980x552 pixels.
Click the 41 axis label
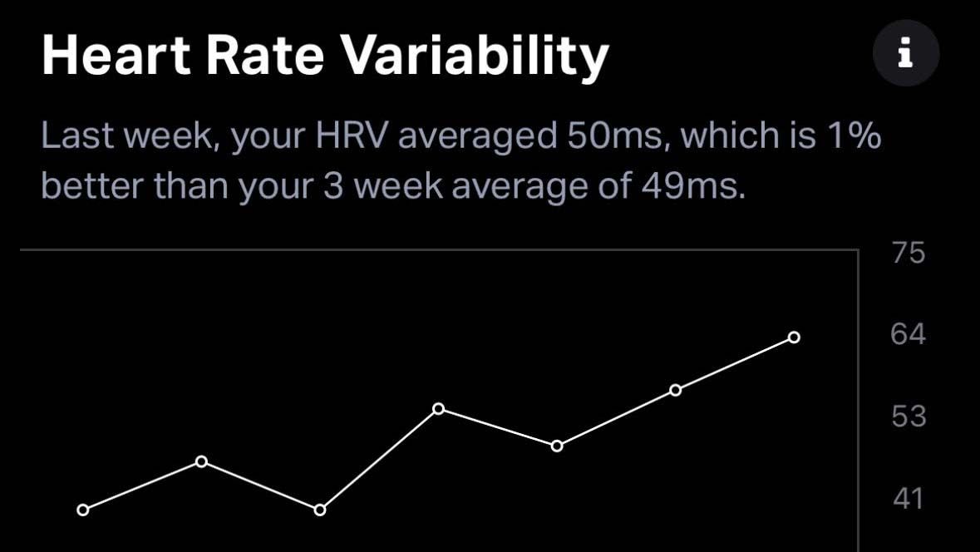(909, 498)
